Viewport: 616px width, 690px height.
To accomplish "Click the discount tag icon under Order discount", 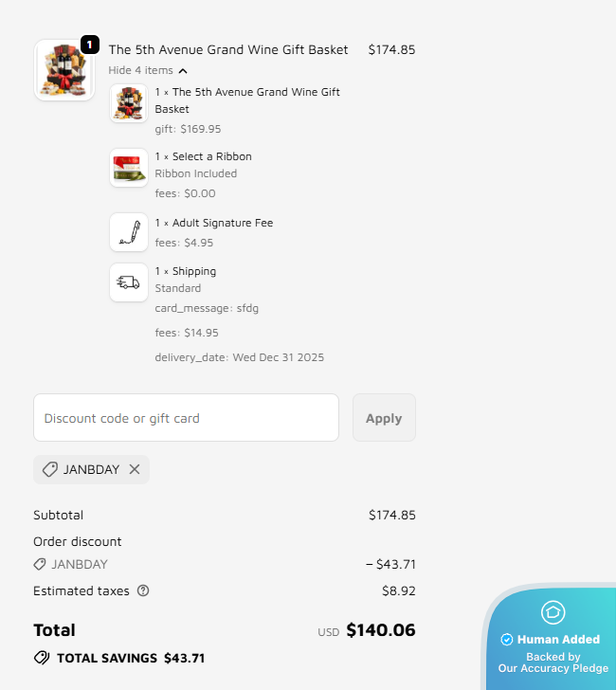I will (40, 564).
